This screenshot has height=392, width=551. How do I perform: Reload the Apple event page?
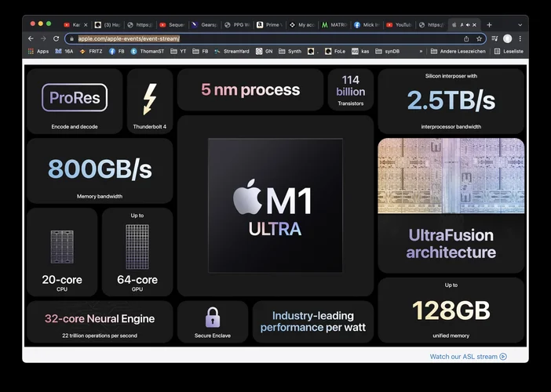click(x=56, y=38)
